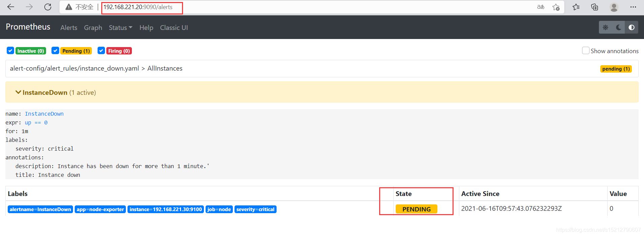Click the 'up == 0' expression link
This screenshot has height=236, width=644.
coord(36,122)
